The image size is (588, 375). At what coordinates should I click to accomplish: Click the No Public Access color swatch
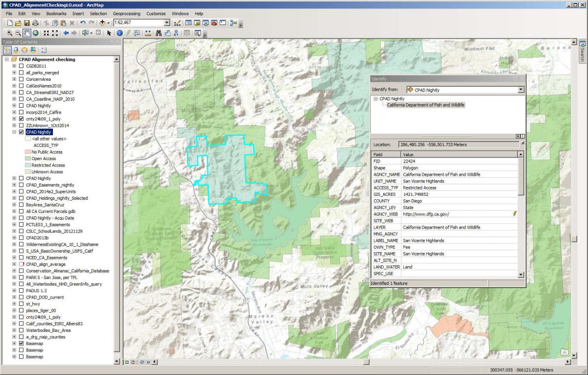tap(27, 152)
